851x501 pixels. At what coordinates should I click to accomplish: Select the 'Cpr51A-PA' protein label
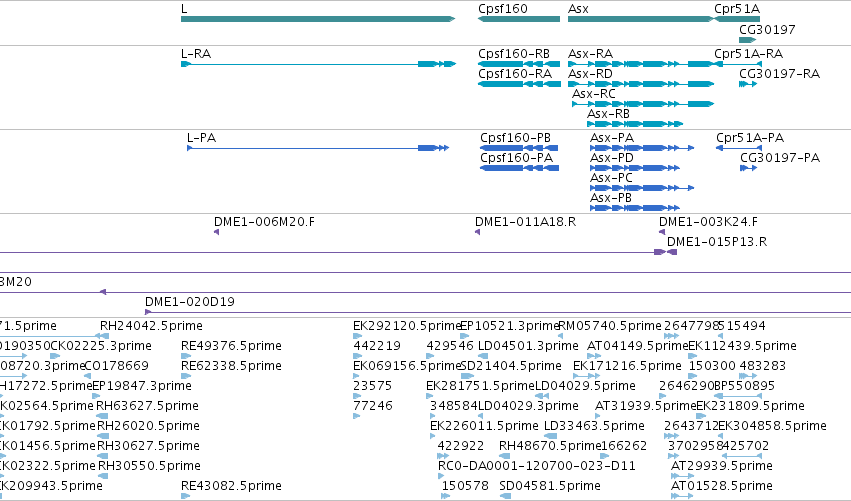pyautogui.click(x=750, y=138)
